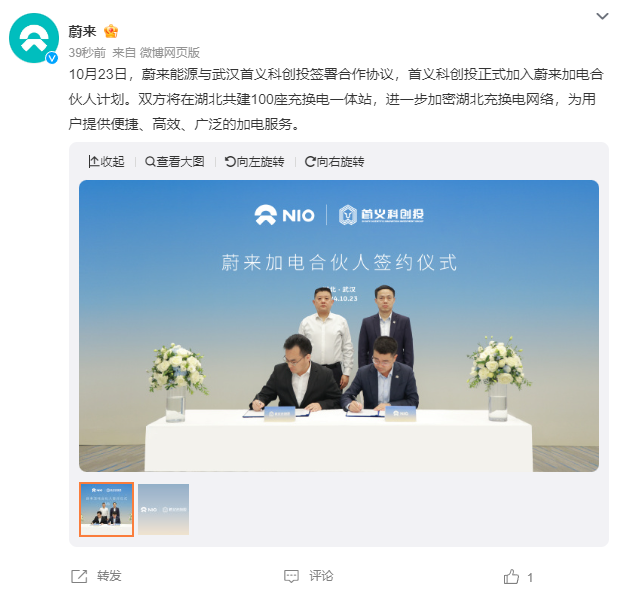Screen dimensions: 627x595
Task: Like the post with thumbs-up icon
Action: [x=511, y=577]
